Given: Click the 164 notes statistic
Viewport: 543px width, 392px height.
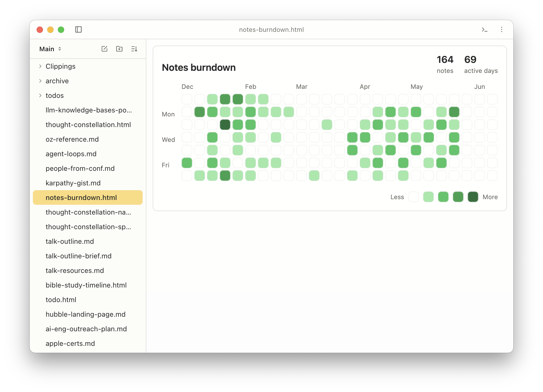Looking at the screenshot, I should coord(445,64).
